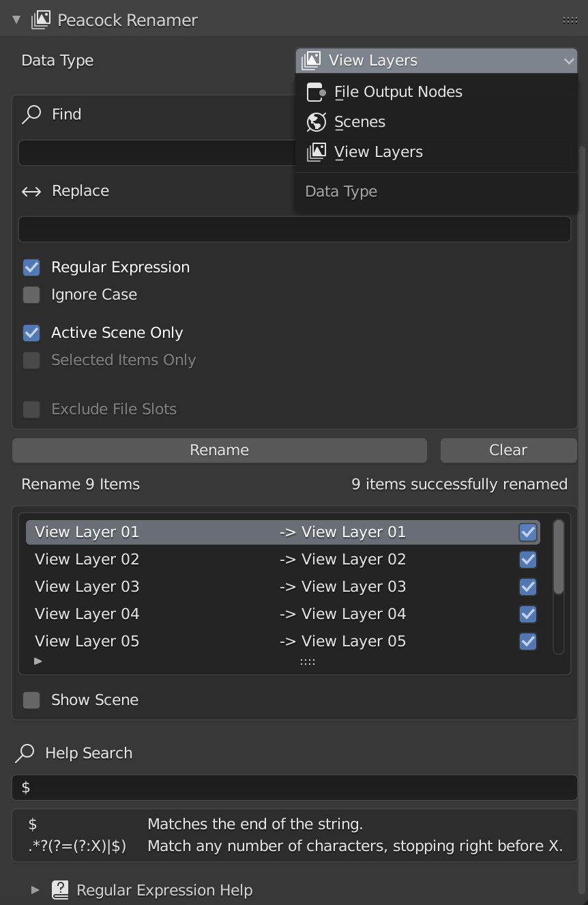Click the Replace double-arrow icon

[x=31, y=191]
